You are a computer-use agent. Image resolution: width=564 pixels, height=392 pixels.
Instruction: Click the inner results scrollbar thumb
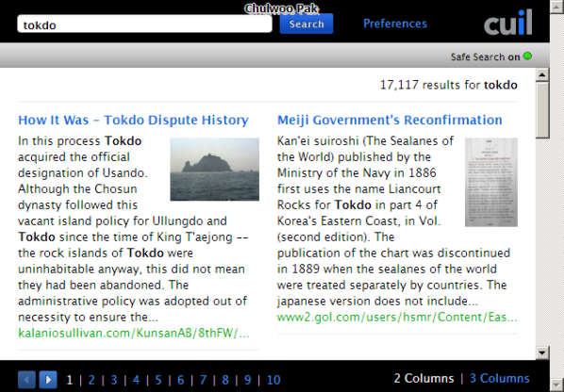542,109
